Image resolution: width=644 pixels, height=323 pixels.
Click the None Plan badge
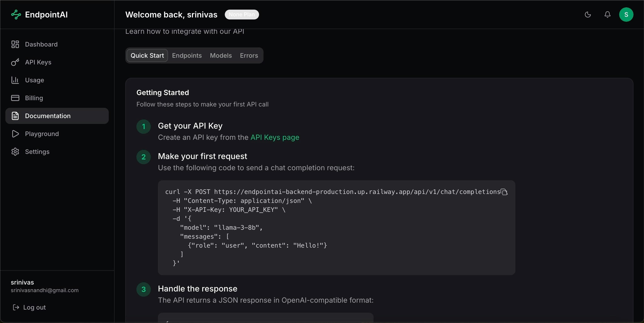click(242, 15)
